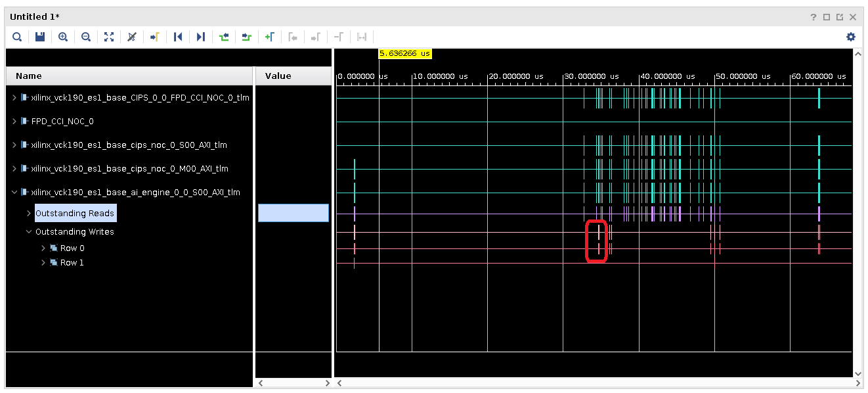
Task: Zoom out of the waveform
Action: [86, 37]
